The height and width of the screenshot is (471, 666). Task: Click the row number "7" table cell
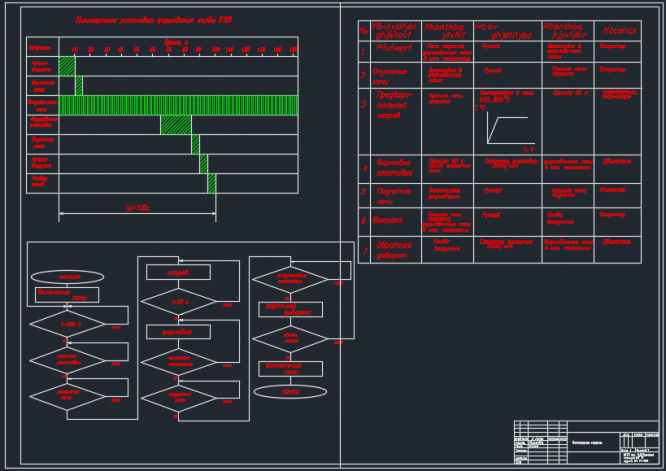[364, 250]
